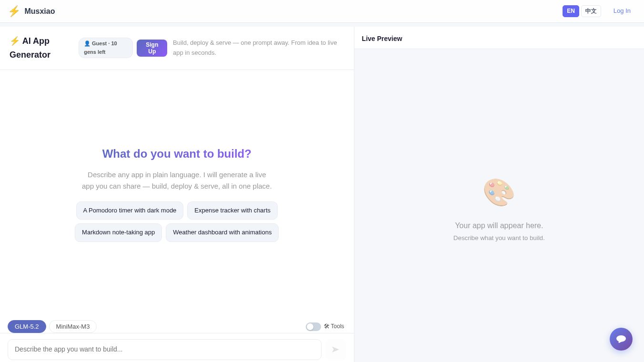Pick Weather dashboard with animations suggestion
This screenshot has height=362, width=644.
(x=222, y=232)
